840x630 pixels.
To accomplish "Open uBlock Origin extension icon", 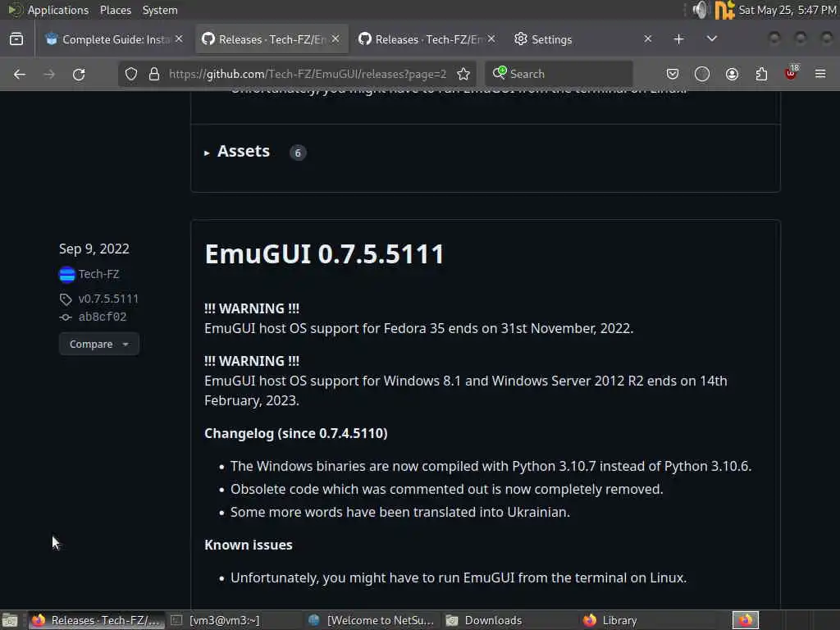I will [x=792, y=73].
